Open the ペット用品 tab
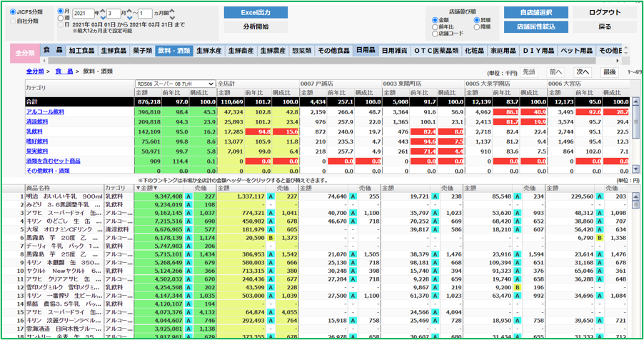644x340 pixels. click(577, 51)
